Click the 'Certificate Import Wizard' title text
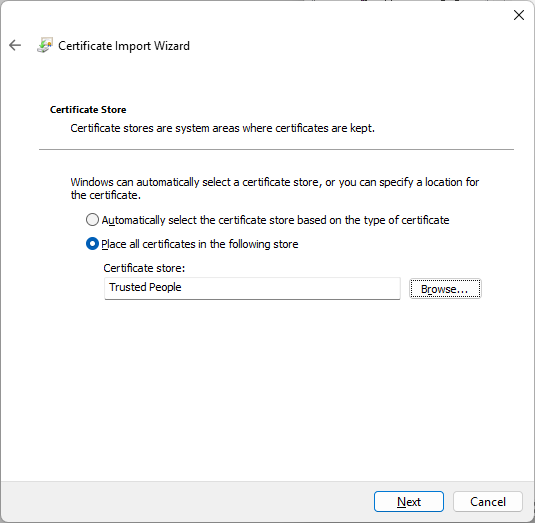Image resolution: width=535 pixels, height=523 pixels. [x=124, y=46]
